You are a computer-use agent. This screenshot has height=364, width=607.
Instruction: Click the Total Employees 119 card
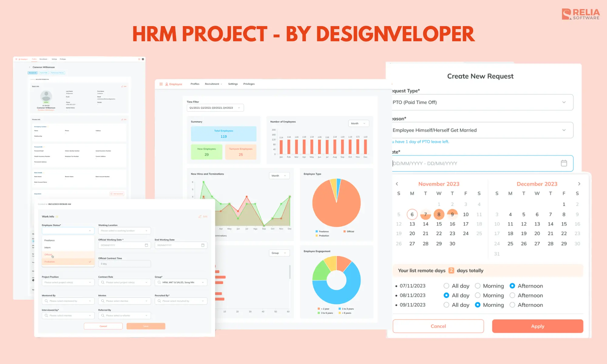point(224,134)
